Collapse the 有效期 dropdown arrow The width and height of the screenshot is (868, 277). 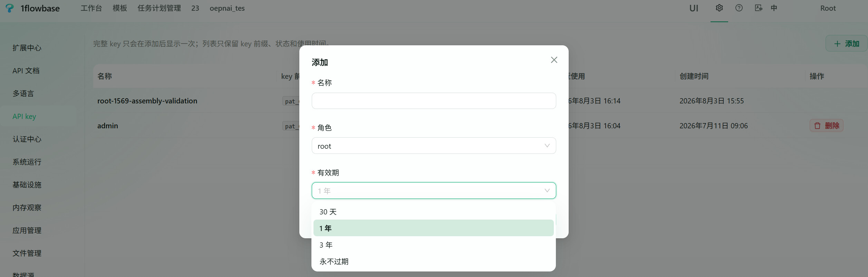pos(547,191)
